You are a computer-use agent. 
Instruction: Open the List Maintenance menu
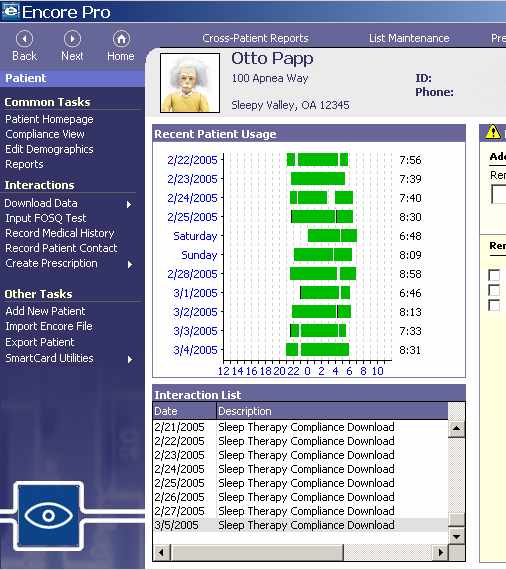click(x=409, y=38)
